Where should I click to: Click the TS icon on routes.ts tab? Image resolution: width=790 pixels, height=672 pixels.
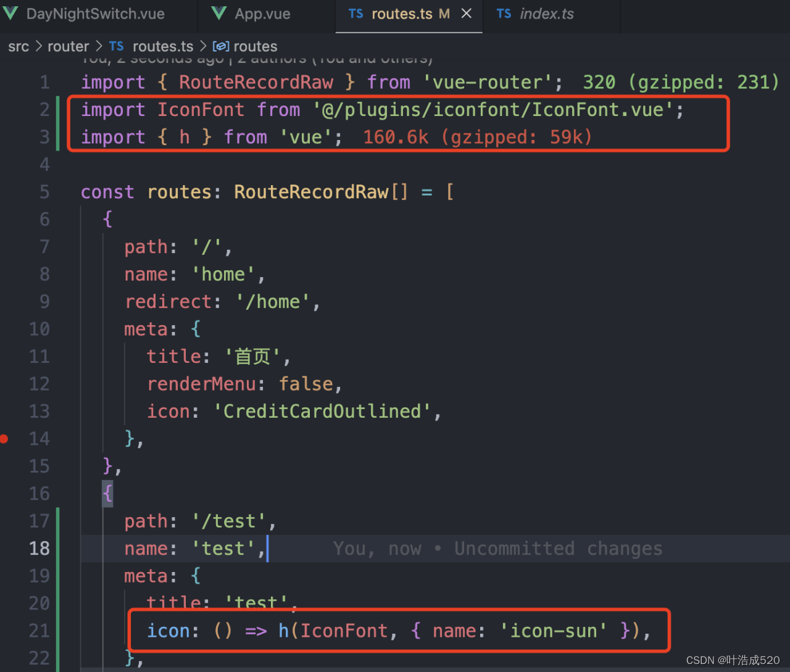pos(355,14)
